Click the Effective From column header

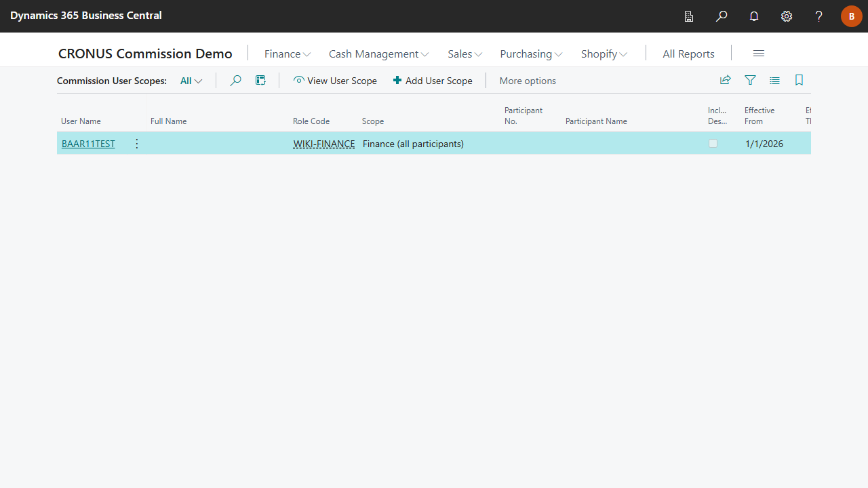[759, 116]
